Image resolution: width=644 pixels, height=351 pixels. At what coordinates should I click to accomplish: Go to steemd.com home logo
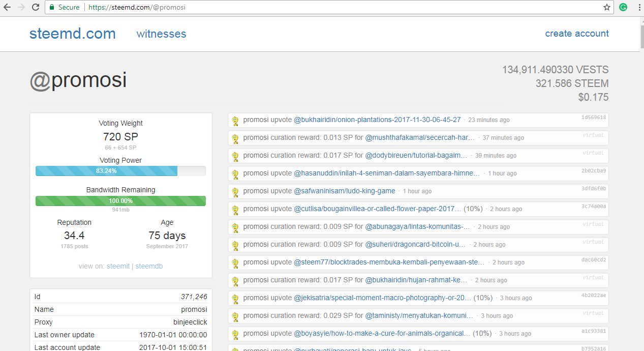(x=73, y=34)
